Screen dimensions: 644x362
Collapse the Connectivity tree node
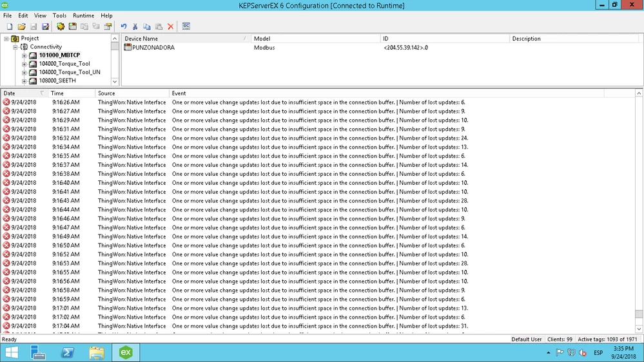15,47
